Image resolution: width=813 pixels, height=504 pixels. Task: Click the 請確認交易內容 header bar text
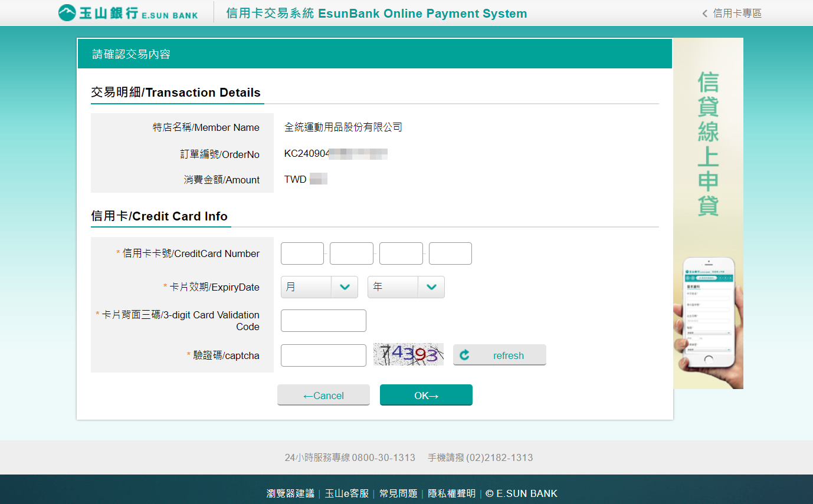[x=132, y=54]
